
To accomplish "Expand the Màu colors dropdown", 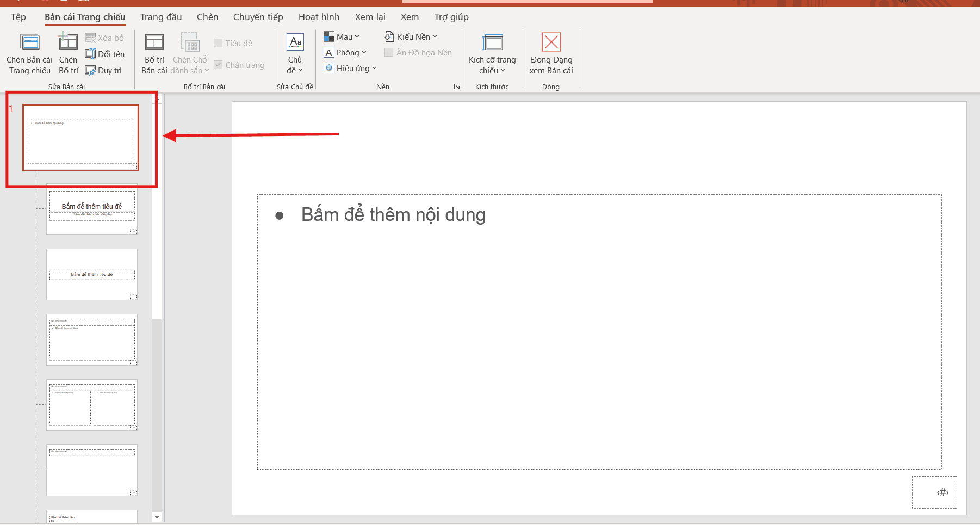I will pos(342,36).
